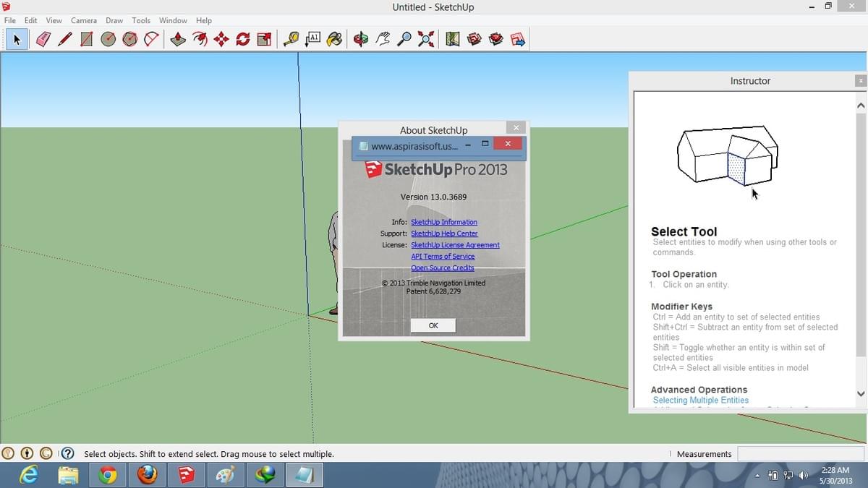Click the Zoom Extents tool
Viewport: 868px width, 488px height.
tap(426, 39)
